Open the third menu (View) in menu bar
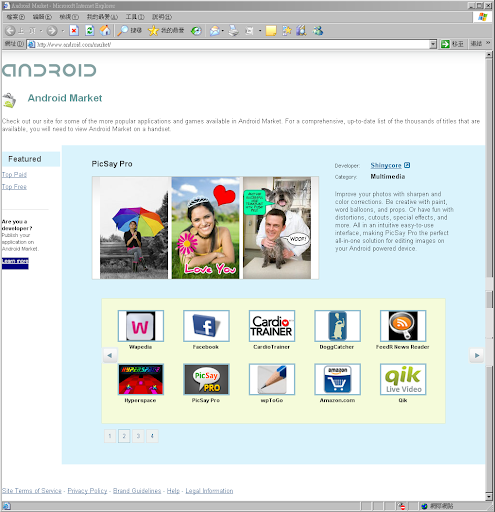Viewport: 495px width, 512px height. point(69,17)
